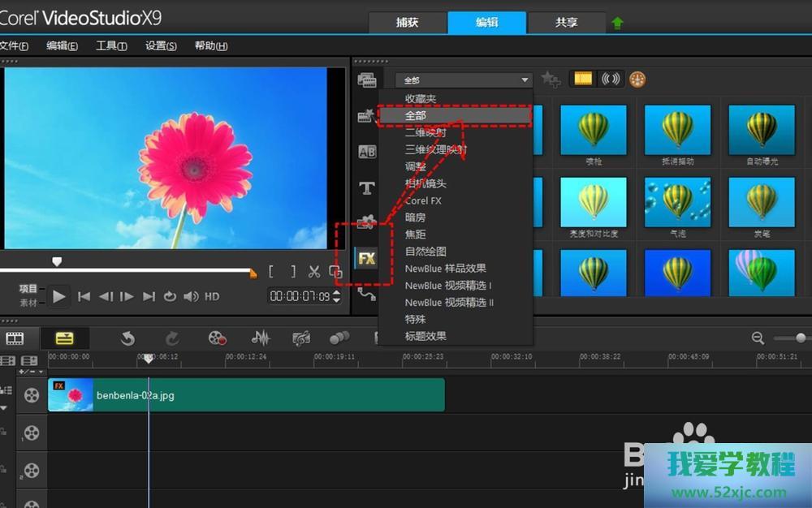This screenshot has width=812, height=508.
Task: Toggle show audio filters button
Action: point(610,79)
